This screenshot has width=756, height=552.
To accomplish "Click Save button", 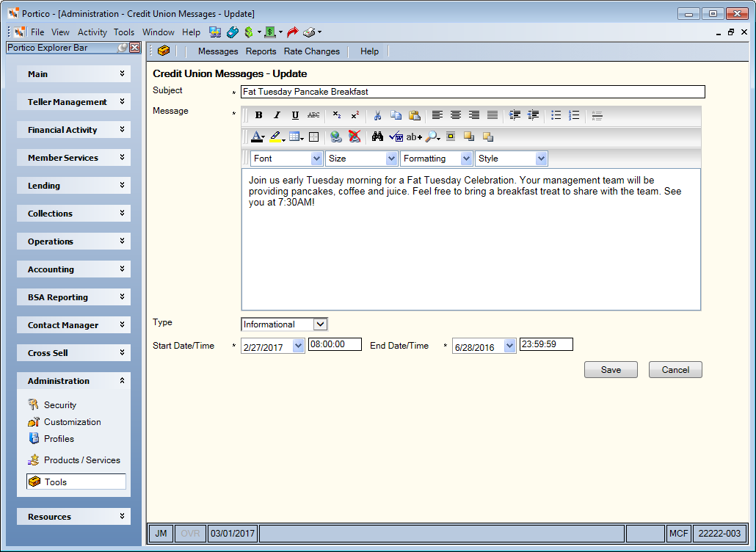I will coord(611,370).
